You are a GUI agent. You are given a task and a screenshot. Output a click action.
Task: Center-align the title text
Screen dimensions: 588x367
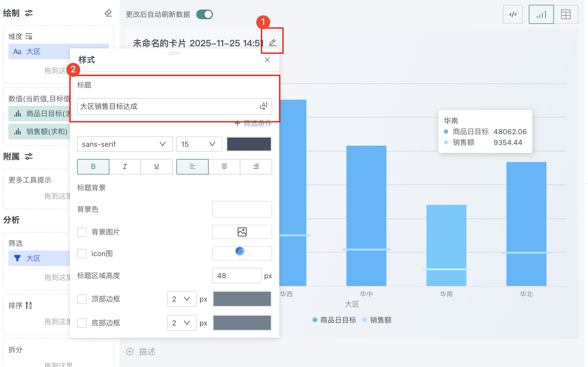[x=224, y=166]
